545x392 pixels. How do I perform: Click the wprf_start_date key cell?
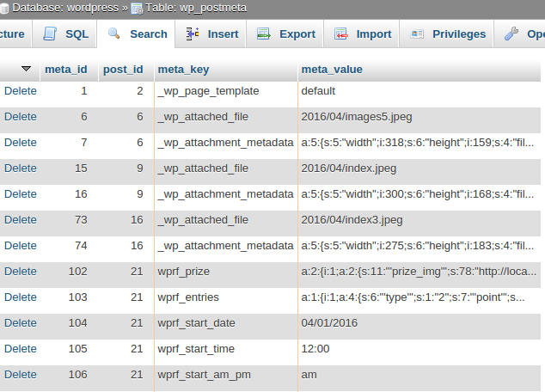(226, 327)
